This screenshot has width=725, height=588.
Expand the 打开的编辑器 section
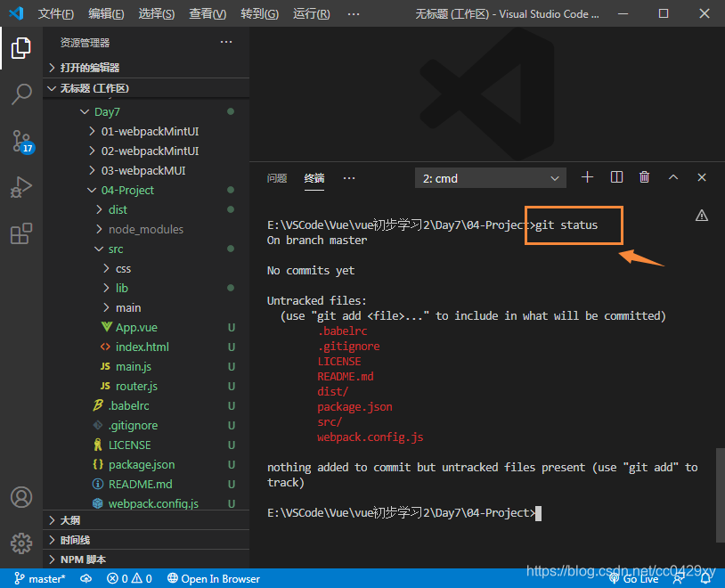coord(146,68)
